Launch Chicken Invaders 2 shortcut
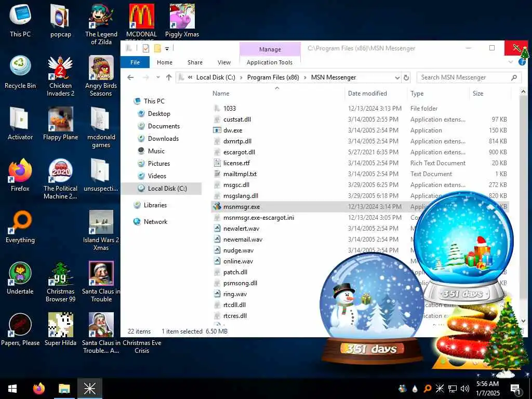This screenshot has height=399, width=532. pos(60,76)
